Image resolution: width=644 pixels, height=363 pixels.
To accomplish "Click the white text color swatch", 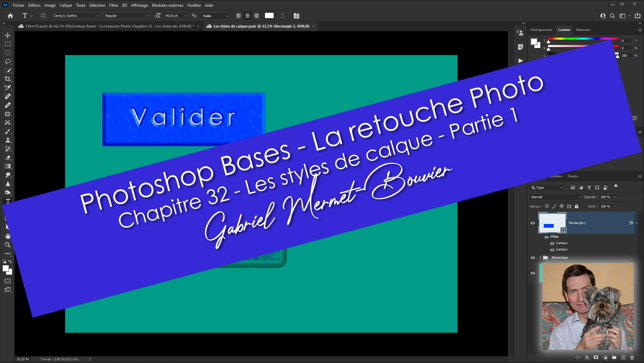I will point(269,16).
